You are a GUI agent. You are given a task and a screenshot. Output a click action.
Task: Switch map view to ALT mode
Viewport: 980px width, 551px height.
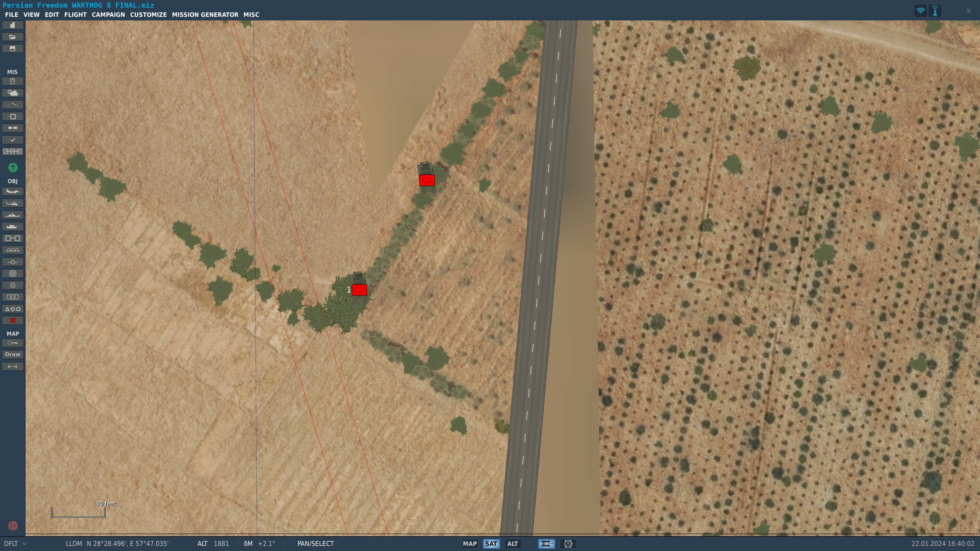(x=512, y=544)
